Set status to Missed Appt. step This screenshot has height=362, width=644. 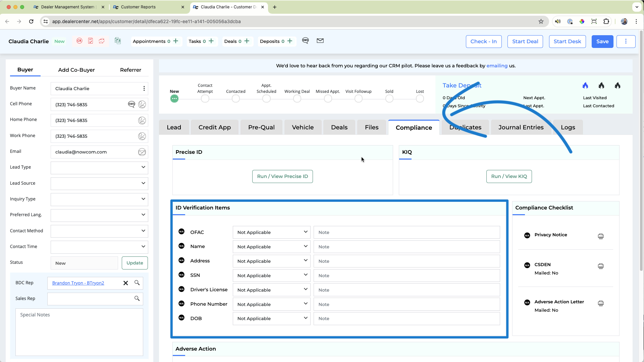(328, 99)
